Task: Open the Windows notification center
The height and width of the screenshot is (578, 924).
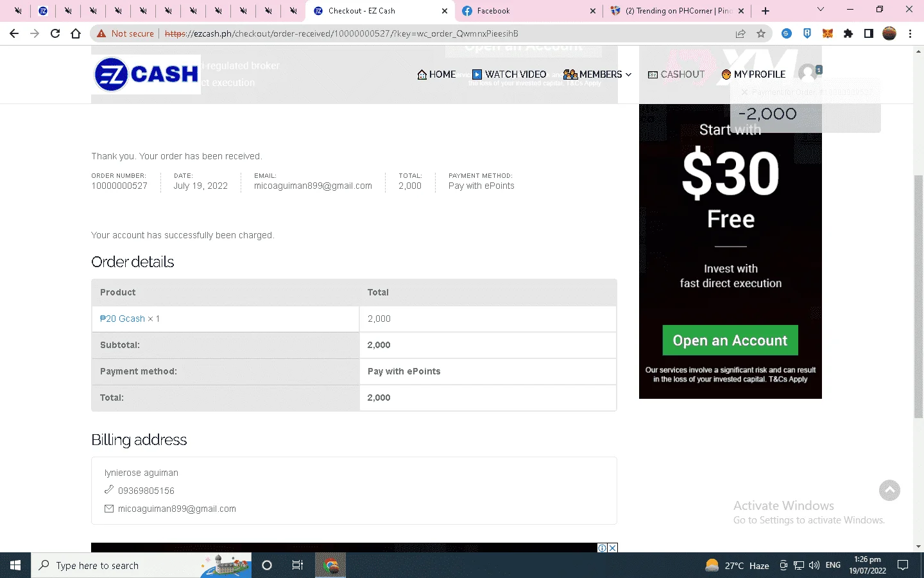Action: [x=903, y=565]
